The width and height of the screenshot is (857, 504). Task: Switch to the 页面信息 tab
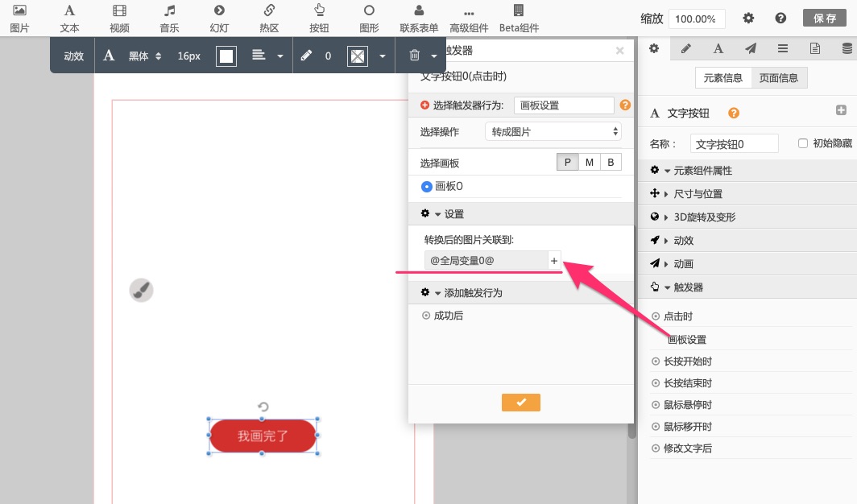click(779, 78)
